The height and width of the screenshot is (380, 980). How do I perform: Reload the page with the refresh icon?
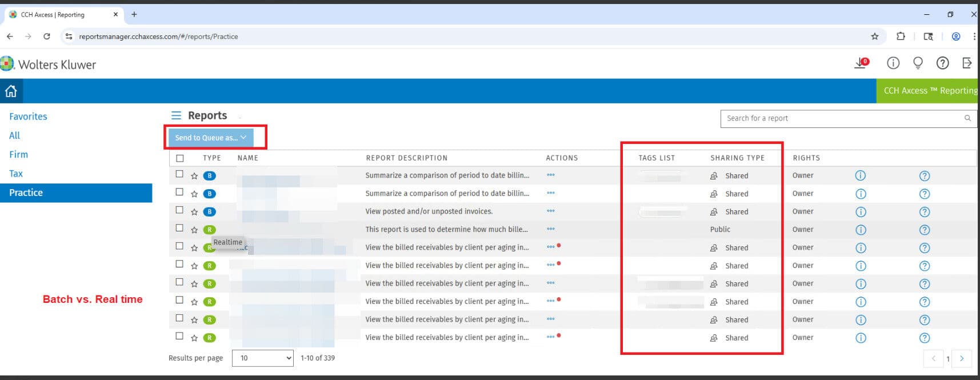47,36
